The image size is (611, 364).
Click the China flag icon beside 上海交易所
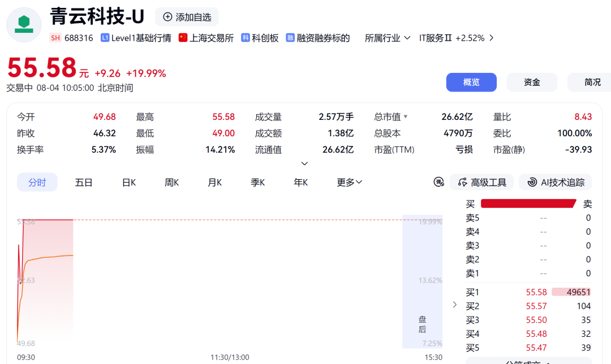[183, 38]
